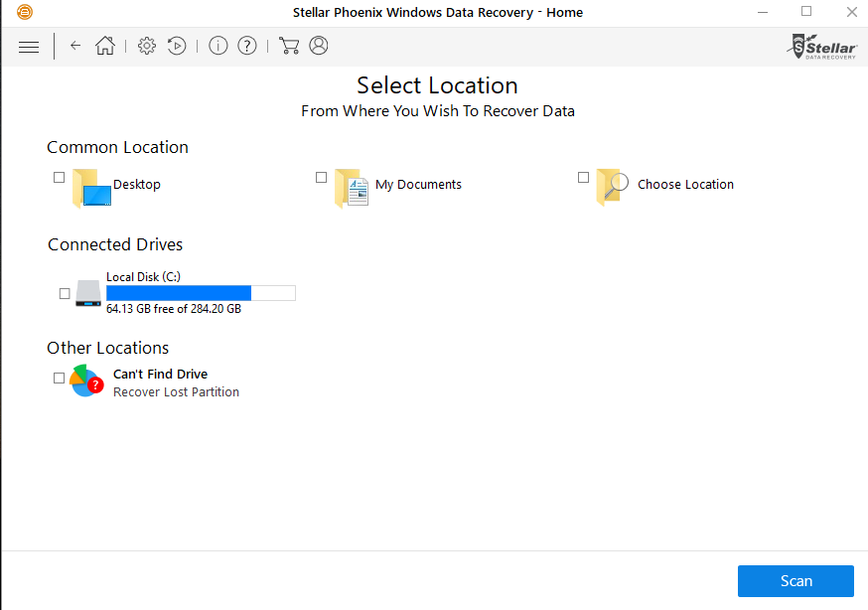Select the Local Disk (C:) checkbox
Image resolution: width=868 pixels, height=610 pixels.
tap(66, 293)
